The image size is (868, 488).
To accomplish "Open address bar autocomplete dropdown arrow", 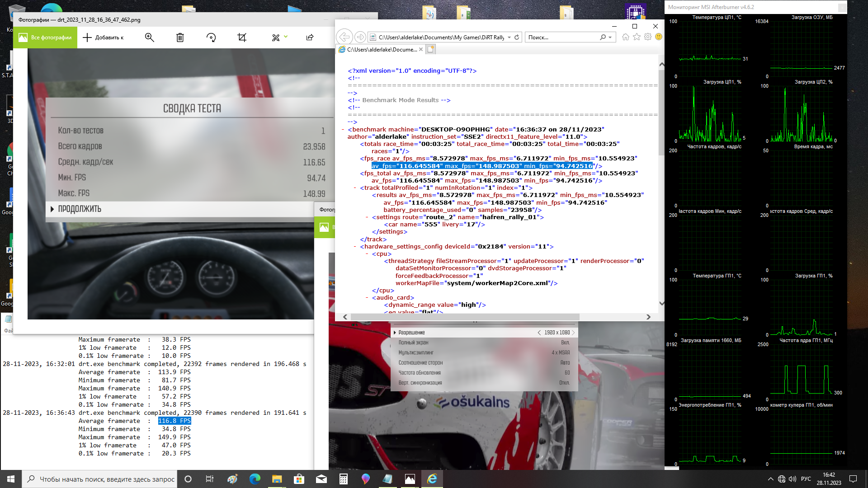I will [509, 38].
